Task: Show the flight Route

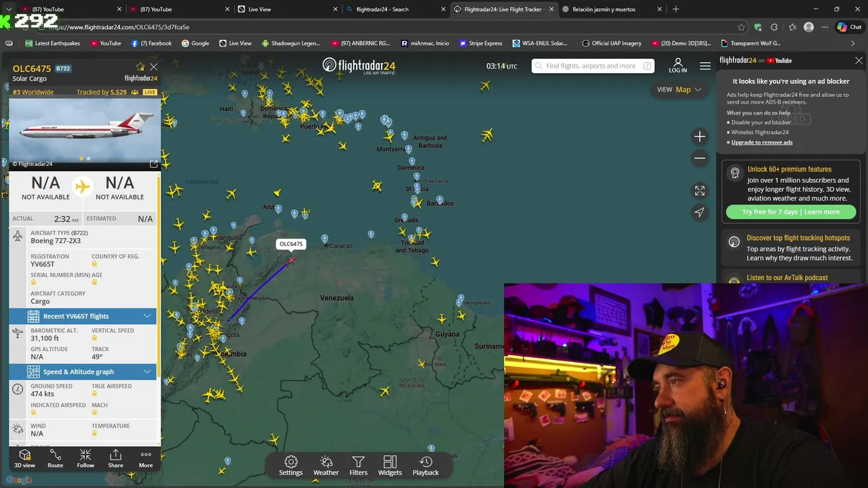Action: click(x=55, y=458)
